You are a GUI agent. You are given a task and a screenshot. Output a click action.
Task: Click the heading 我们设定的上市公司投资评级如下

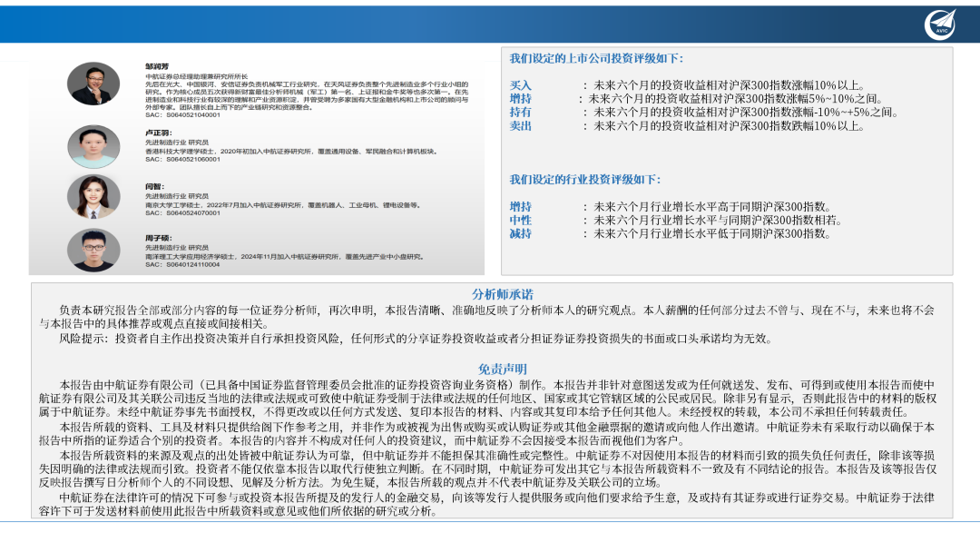tap(596, 59)
